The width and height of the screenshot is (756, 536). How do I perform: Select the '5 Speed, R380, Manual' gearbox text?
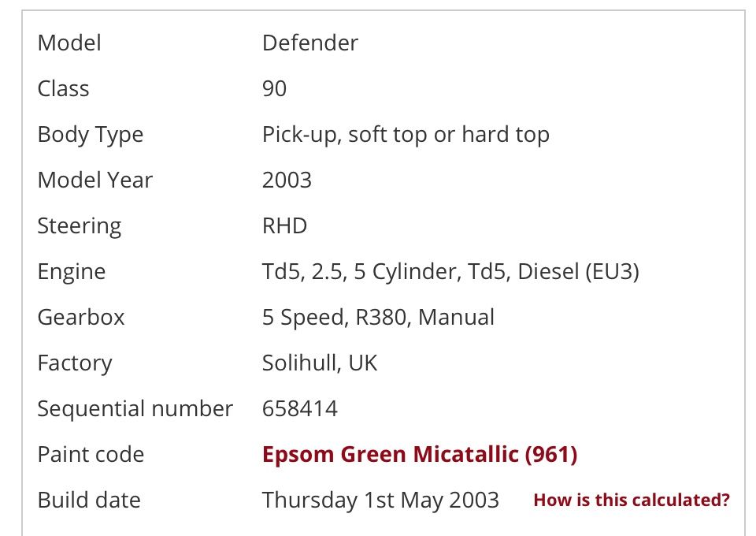[x=378, y=318]
